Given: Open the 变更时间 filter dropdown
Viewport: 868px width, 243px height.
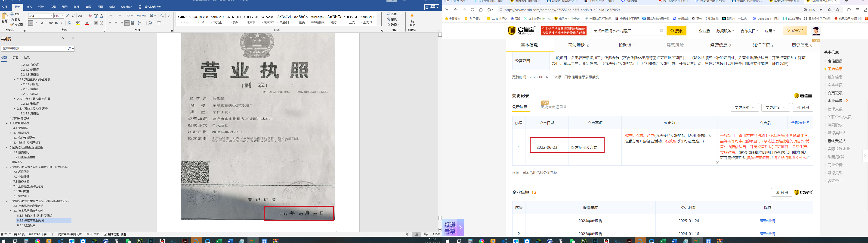Looking at the screenshot, I should [775, 107].
